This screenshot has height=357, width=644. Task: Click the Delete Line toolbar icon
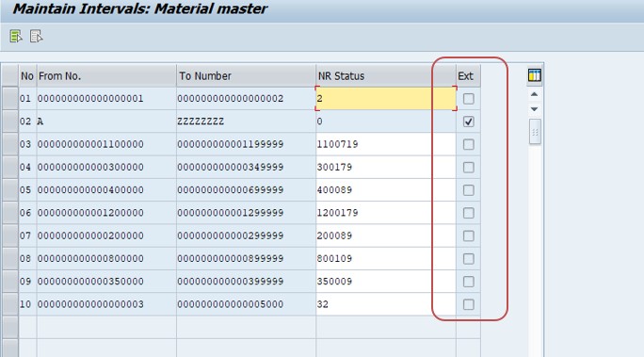pos(36,37)
